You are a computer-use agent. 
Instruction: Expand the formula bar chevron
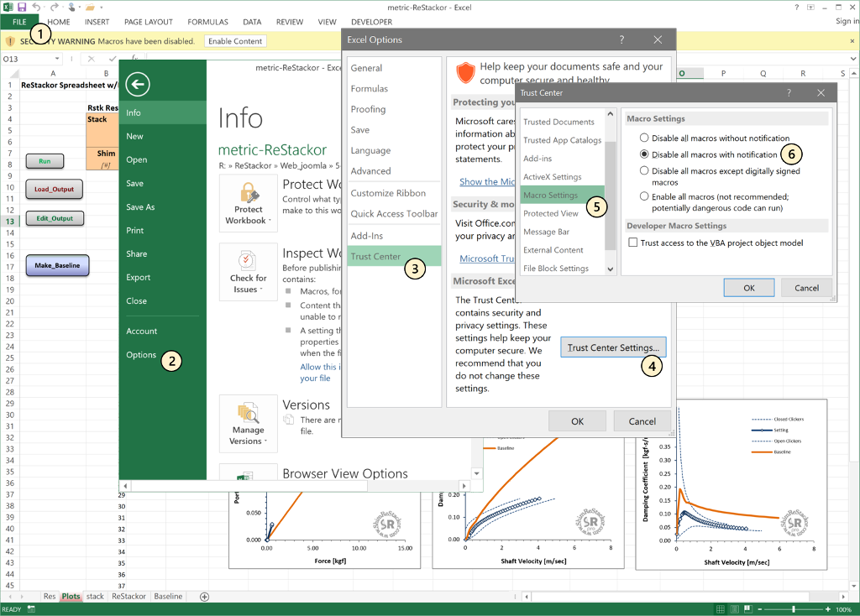click(853, 59)
